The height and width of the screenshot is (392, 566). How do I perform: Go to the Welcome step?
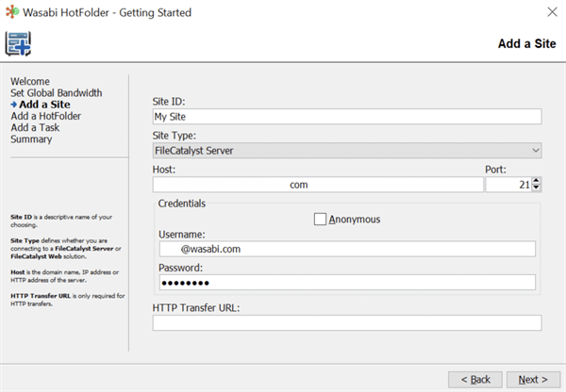pyautogui.click(x=30, y=82)
